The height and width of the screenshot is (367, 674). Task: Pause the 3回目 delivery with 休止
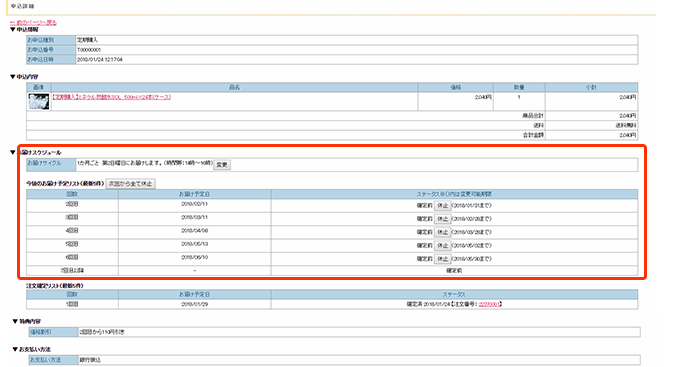tap(442, 219)
